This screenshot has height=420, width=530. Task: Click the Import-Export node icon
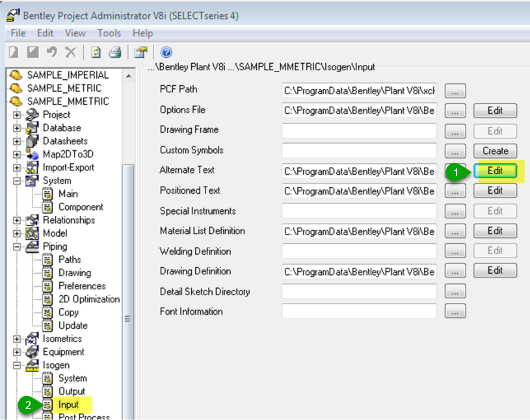pyautogui.click(x=33, y=167)
